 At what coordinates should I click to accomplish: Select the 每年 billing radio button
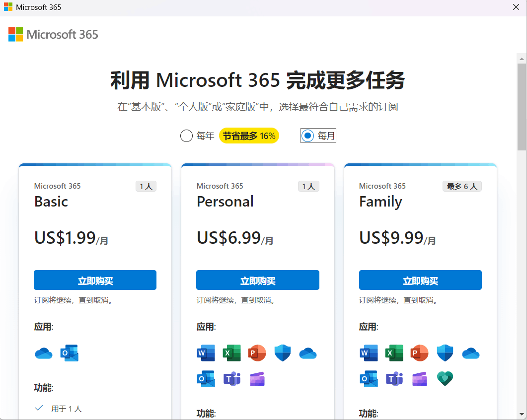coord(186,135)
